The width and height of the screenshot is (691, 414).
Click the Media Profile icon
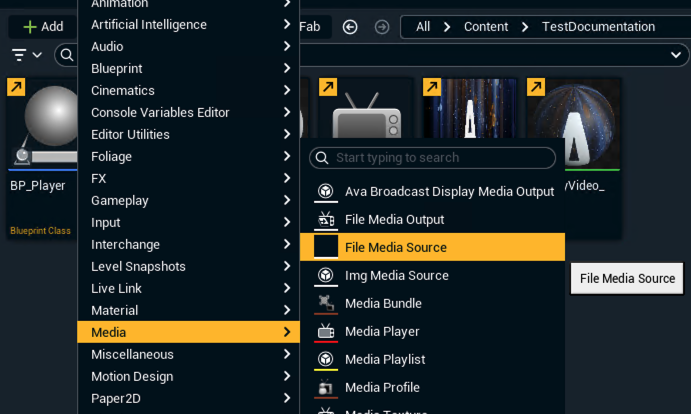(x=326, y=388)
